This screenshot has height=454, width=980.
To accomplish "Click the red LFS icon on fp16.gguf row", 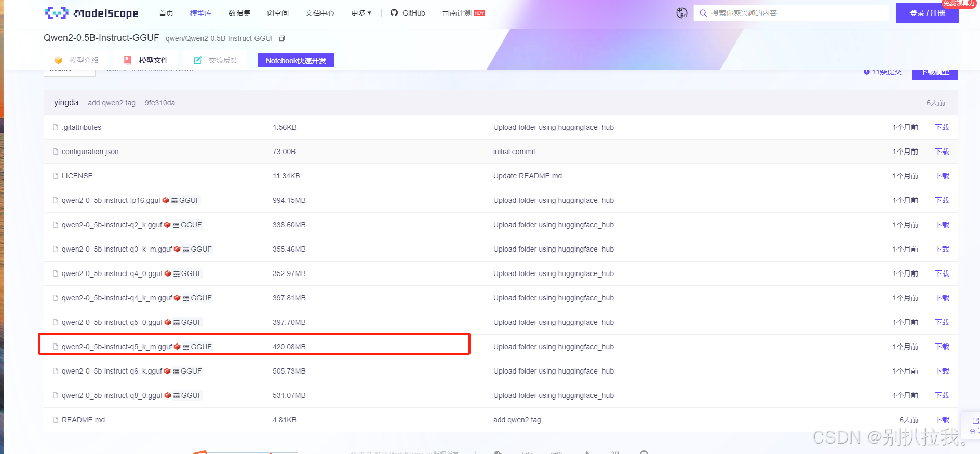I will [166, 200].
